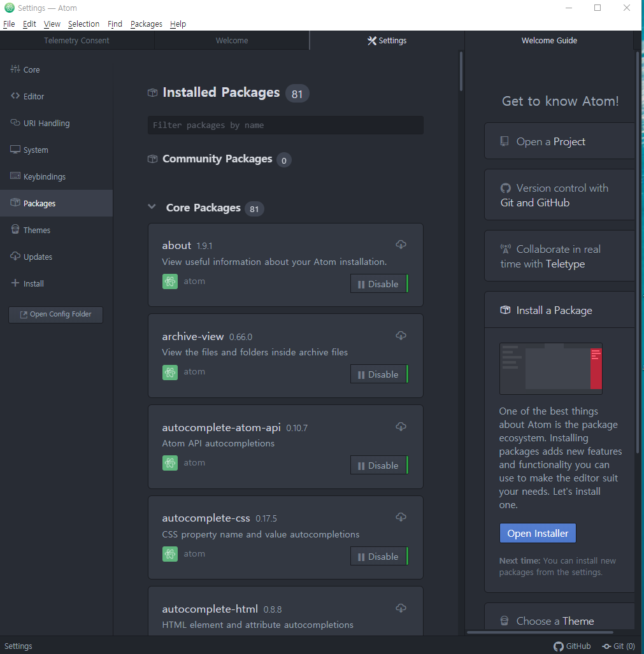The height and width of the screenshot is (654, 644).
Task: Click atom avatar on autocomplete-atom-api card
Action: pyautogui.click(x=170, y=463)
